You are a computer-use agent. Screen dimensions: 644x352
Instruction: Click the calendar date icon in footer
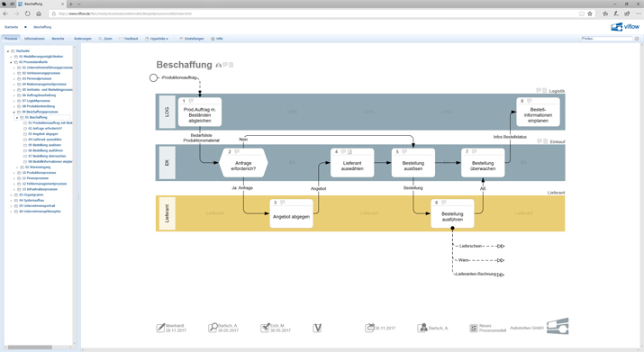coord(369,328)
